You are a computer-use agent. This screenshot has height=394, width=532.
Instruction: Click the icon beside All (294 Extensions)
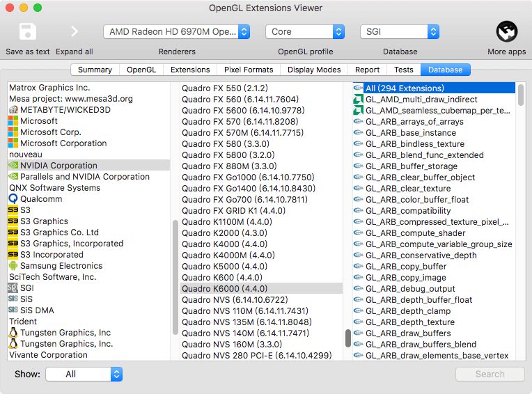coord(358,88)
